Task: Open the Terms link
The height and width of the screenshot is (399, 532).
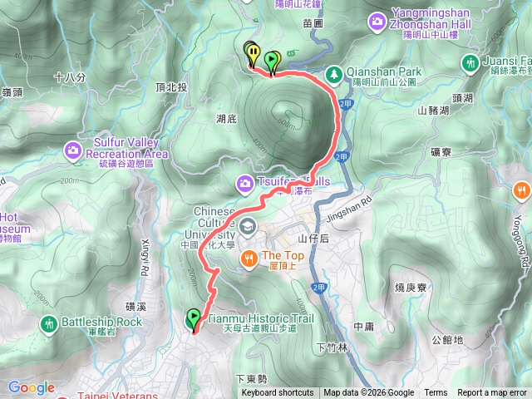Action: 436,393
